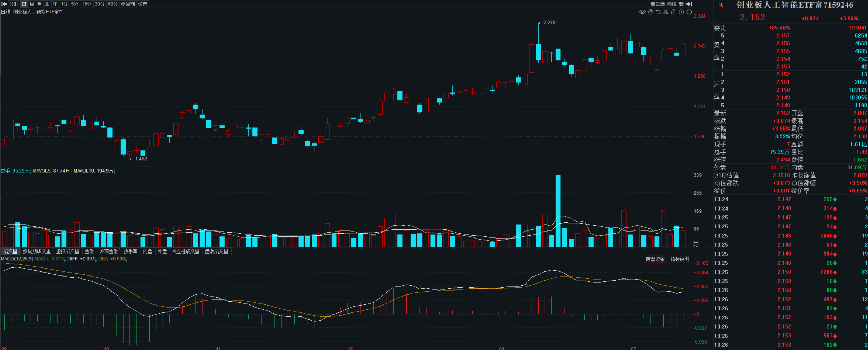Click the left collapse arrow icon
This screenshot has height=350, width=868.
4,4
